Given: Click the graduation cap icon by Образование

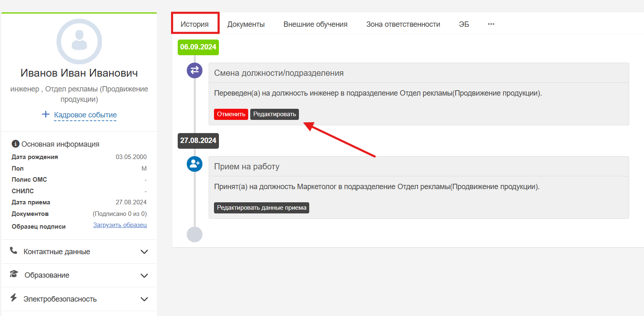Looking at the screenshot, I should [x=14, y=274].
